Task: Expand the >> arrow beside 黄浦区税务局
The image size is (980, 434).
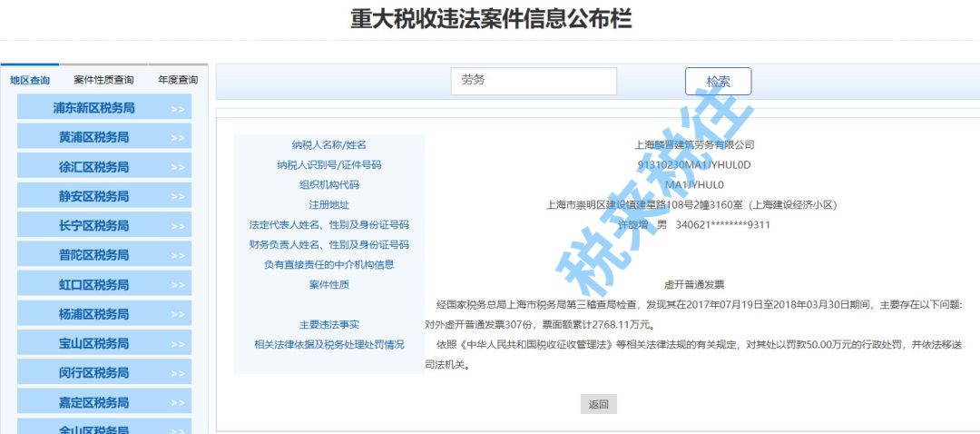Action: pyautogui.click(x=178, y=138)
